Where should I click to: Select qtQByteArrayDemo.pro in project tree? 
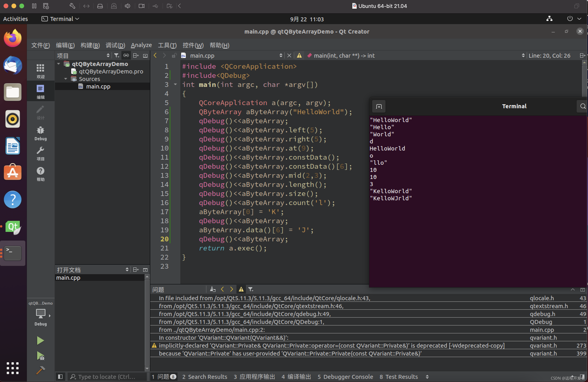111,71
